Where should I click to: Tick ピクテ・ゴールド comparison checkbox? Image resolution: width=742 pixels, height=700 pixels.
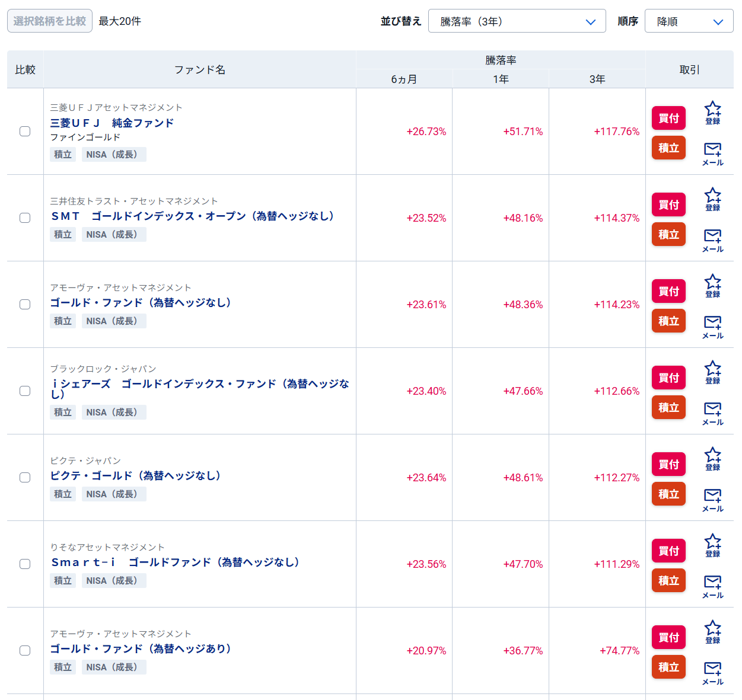(x=25, y=477)
